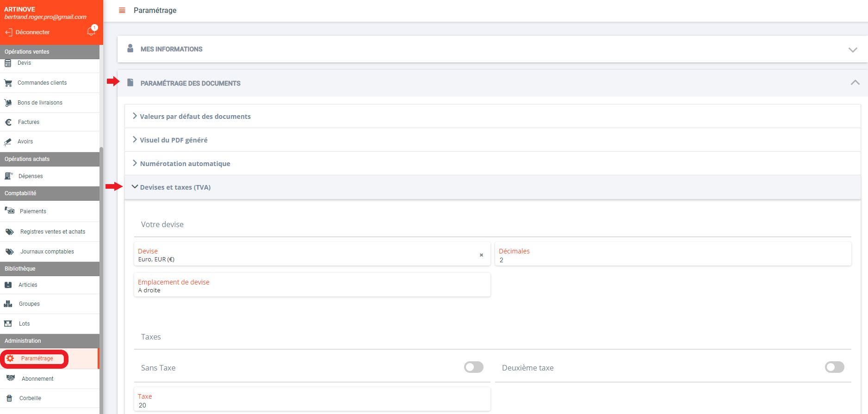Click the Corbeille trash icon
The image size is (868, 414).
[9, 398]
